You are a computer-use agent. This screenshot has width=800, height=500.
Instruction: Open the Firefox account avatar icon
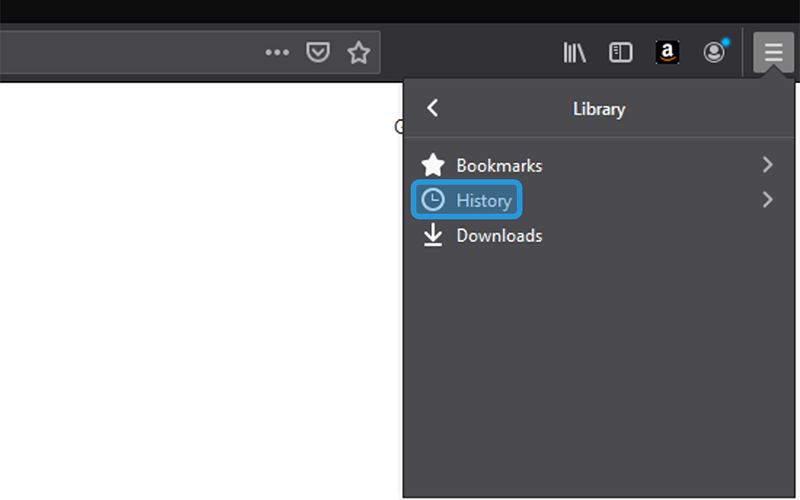point(714,52)
